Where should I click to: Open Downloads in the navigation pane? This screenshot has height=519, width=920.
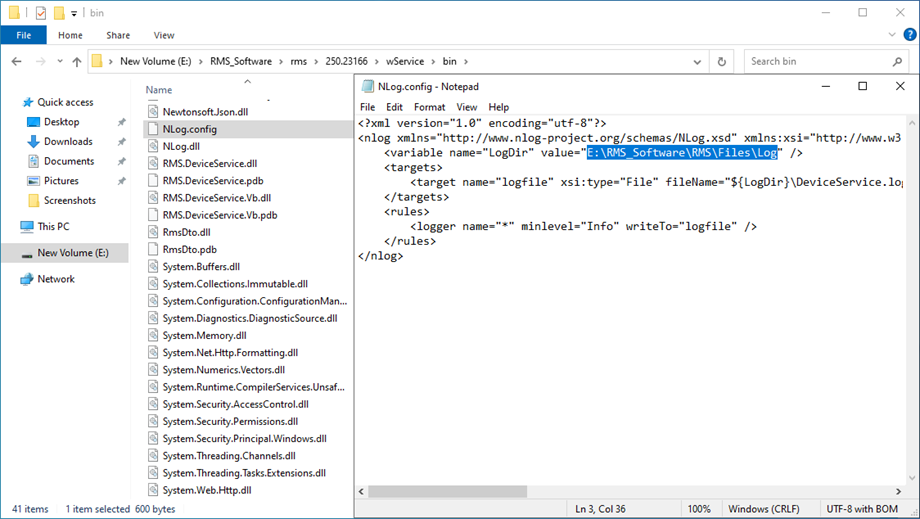[x=68, y=141]
